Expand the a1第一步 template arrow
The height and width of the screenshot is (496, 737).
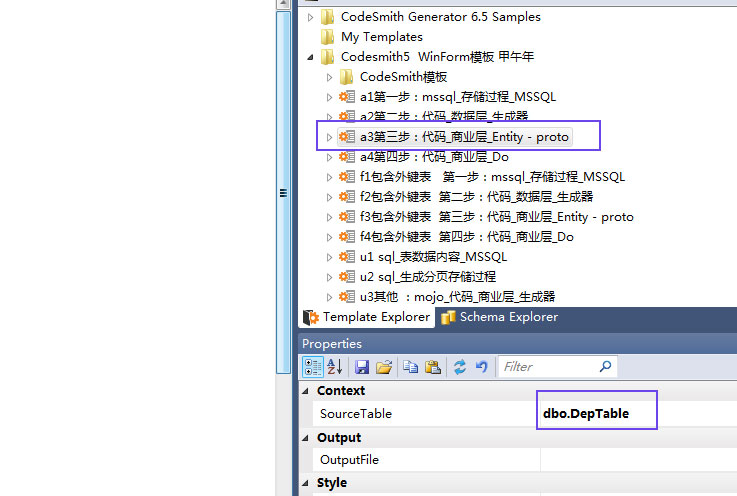click(329, 97)
